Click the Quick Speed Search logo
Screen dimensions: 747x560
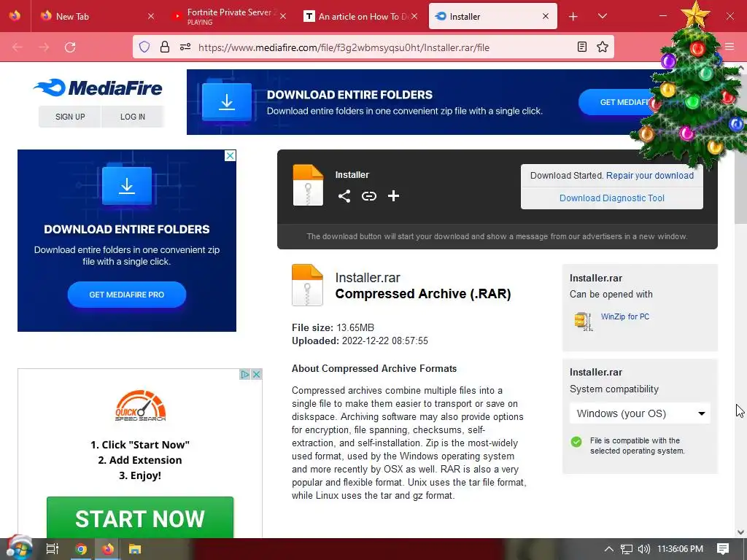pos(140,405)
